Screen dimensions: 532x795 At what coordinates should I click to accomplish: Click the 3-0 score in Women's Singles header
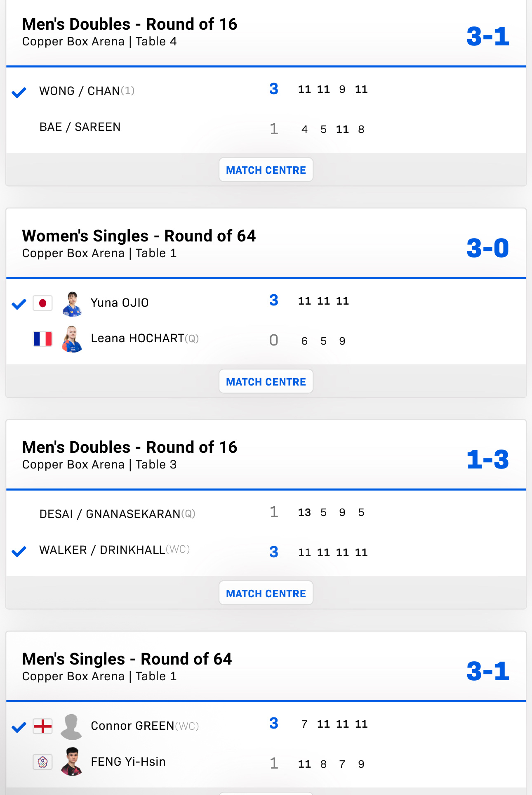click(x=488, y=248)
